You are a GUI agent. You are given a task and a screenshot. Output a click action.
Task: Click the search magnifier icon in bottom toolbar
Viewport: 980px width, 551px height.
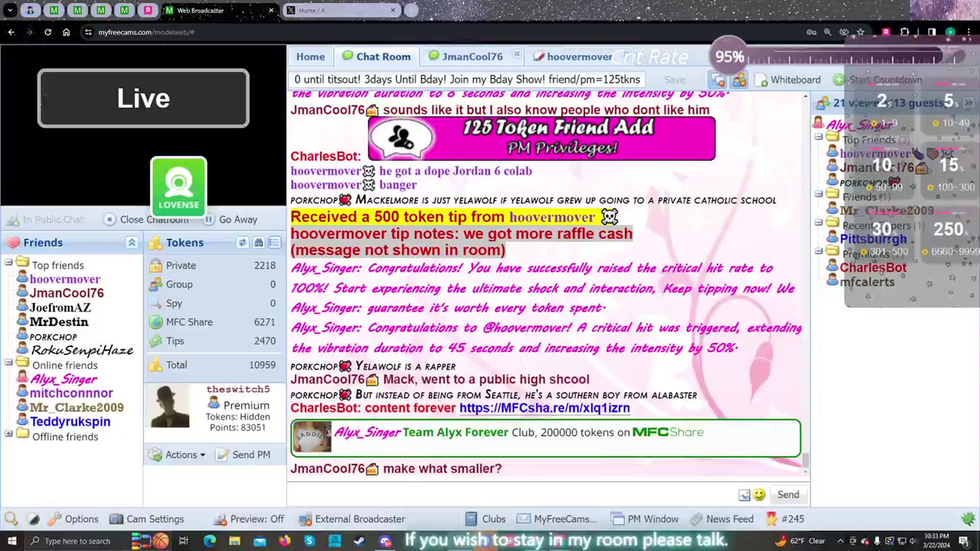[x=11, y=519]
